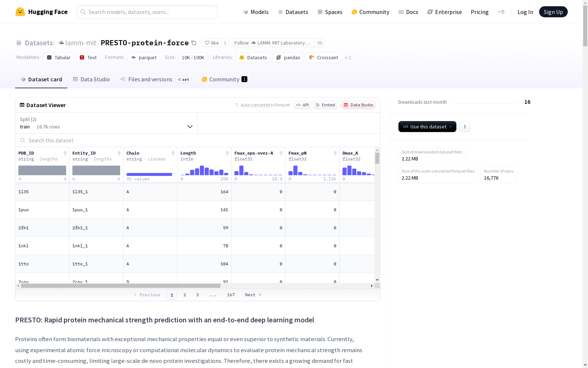Select the 1tto PDB_ID cell

pyautogui.click(x=42, y=264)
